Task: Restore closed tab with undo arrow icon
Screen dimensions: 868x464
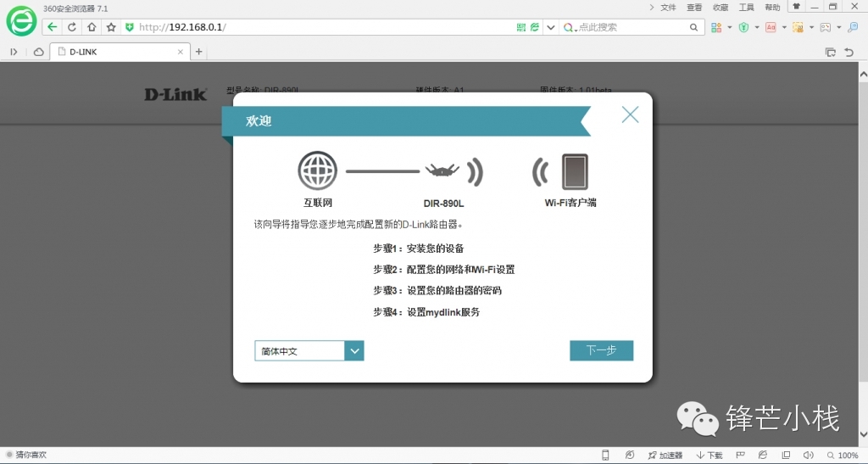Action: [x=849, y=52]
